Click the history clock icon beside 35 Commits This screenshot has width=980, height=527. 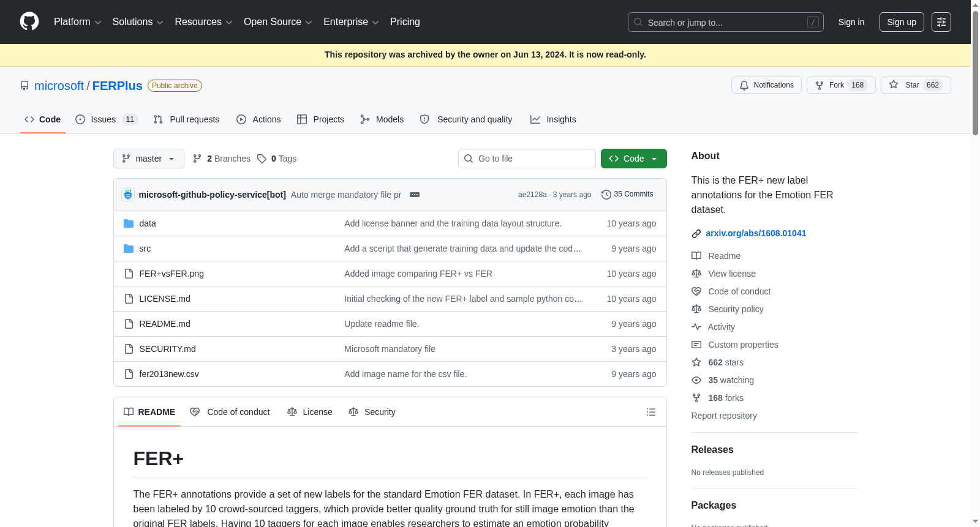606,195
